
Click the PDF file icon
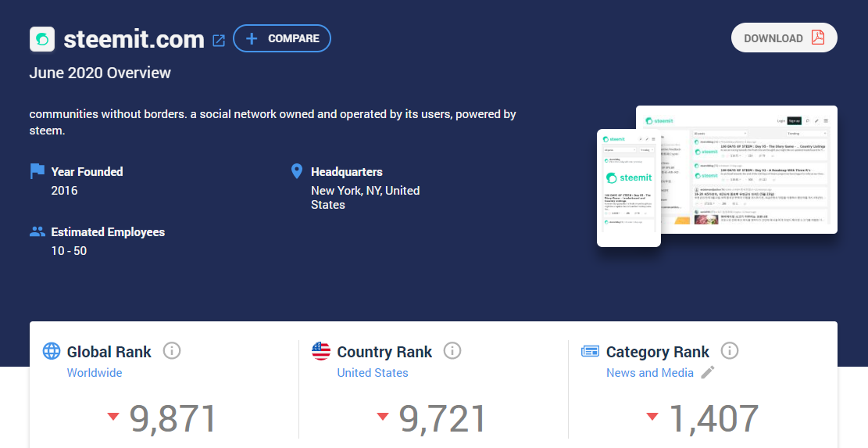point(818,37)
